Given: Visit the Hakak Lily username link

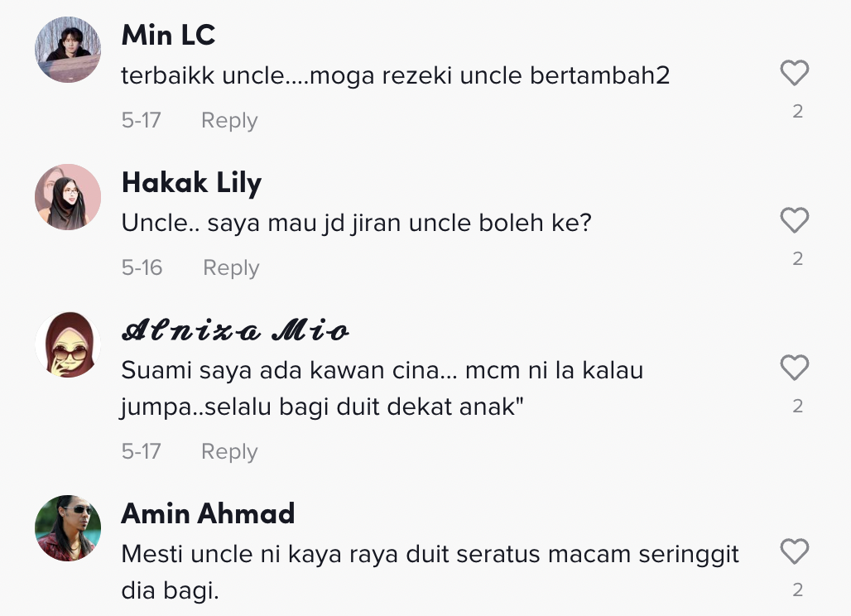Looking at the screenshot, I should tap(191, 182).
